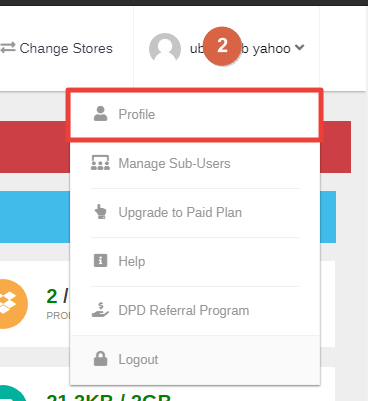Select Logout from the user menu
The image size is (368, 401).
point(195,359)
